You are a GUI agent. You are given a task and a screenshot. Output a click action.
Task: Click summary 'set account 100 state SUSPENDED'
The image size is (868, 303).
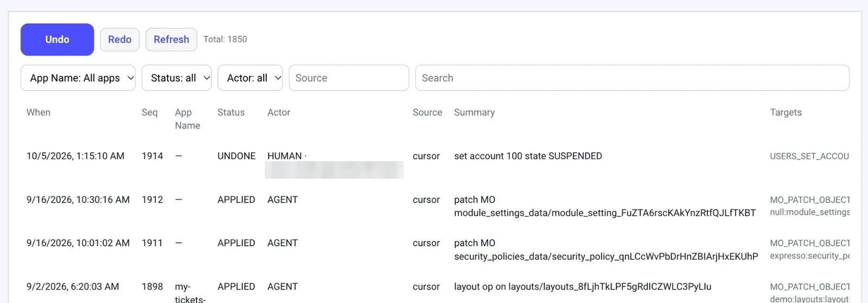528,156
